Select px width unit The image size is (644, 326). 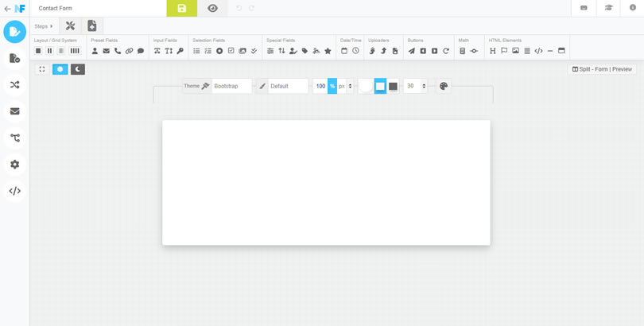[342, 86]
